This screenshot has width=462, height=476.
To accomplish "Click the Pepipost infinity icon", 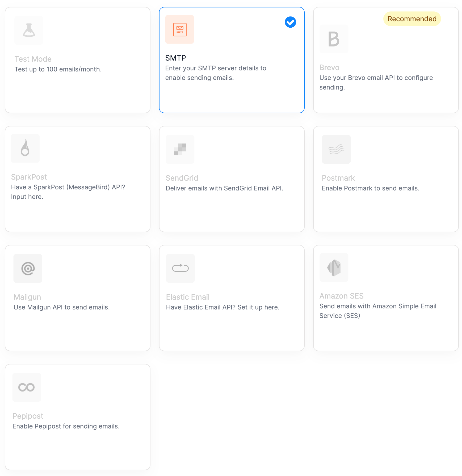I will tap(27, 387).
